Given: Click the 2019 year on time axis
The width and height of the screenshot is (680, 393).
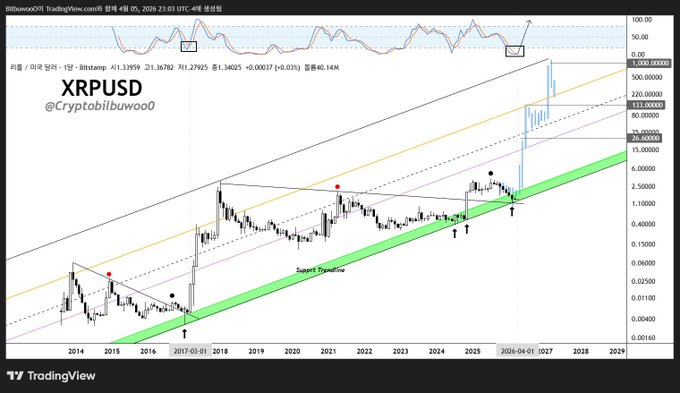Looking at the screenshot, I should [x=256, y=351].
